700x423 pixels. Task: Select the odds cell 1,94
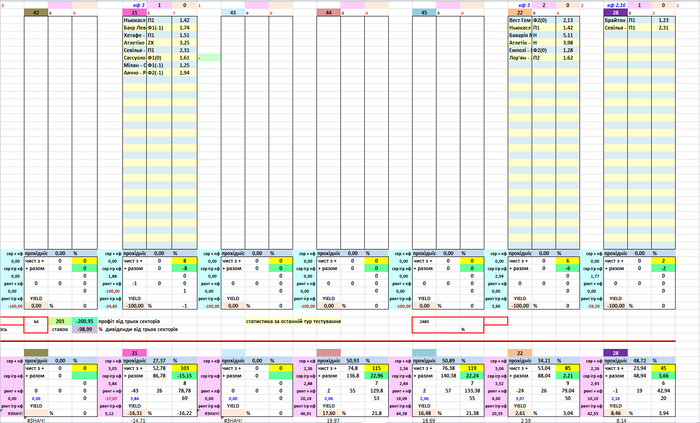pyautogui.click(x=184, y=73)
